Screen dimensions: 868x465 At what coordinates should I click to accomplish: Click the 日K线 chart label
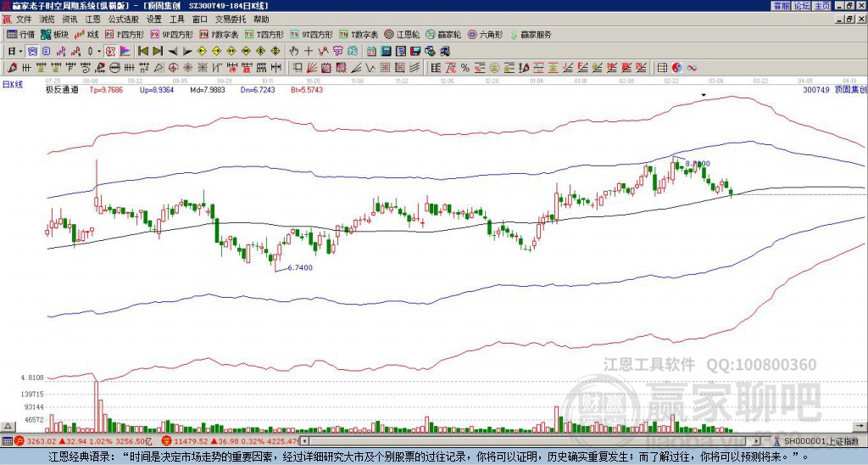point(13,84)
